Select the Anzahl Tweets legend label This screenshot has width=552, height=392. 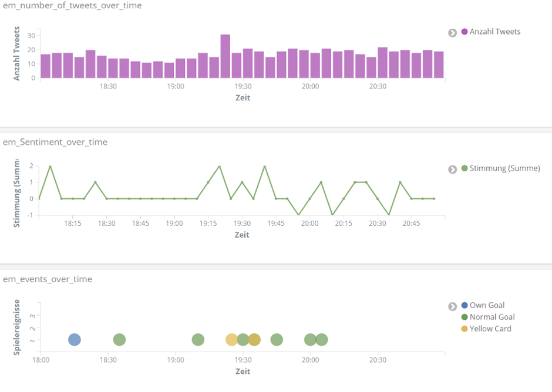pos(495,32)
